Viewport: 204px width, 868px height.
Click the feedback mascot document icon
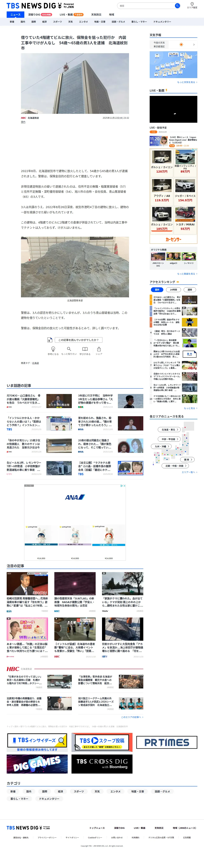point(50,340)
